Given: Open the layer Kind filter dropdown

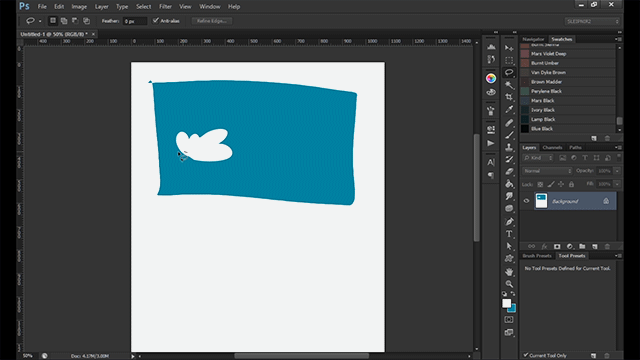Looking at the screenshot, I should 538,158.
